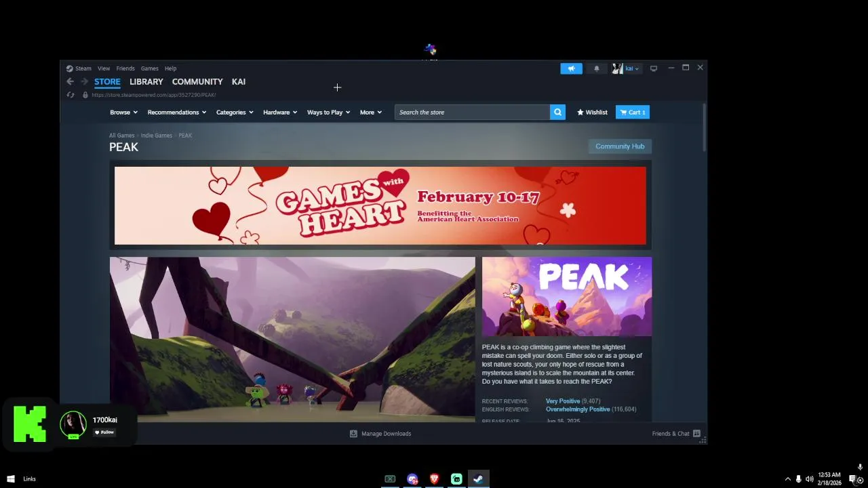The image size is (868, 488).
Task: Open the kai account dropdown
Action: click(x=632, y=68)
